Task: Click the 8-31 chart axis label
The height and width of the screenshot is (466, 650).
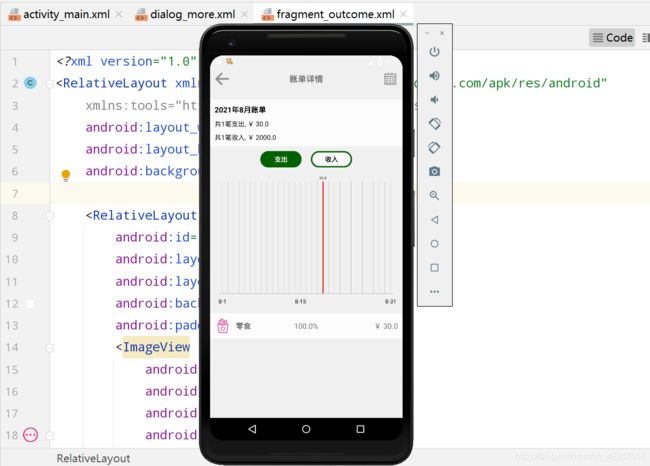Action: click(x=390, y=301)
